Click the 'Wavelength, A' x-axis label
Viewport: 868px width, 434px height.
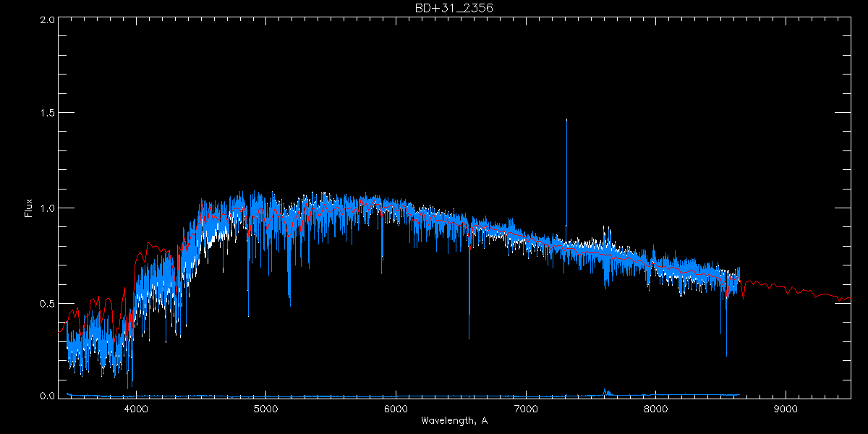454,421
